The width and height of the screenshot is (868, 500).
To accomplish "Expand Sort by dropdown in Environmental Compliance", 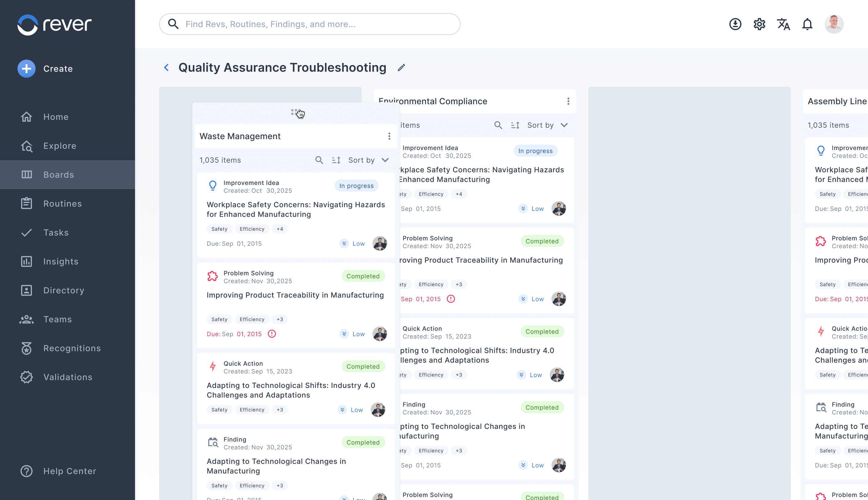I will click(x=547, y=125).
